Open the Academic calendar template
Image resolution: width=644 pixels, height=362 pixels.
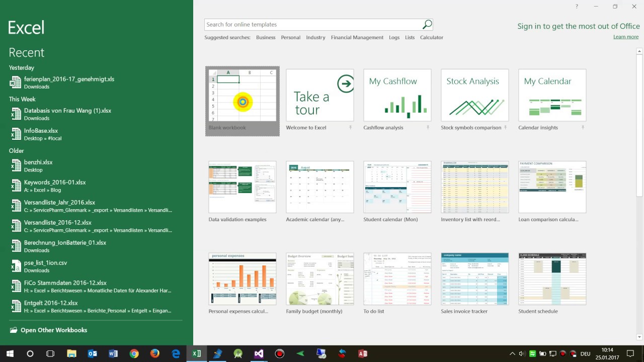[x=320, y=187]
